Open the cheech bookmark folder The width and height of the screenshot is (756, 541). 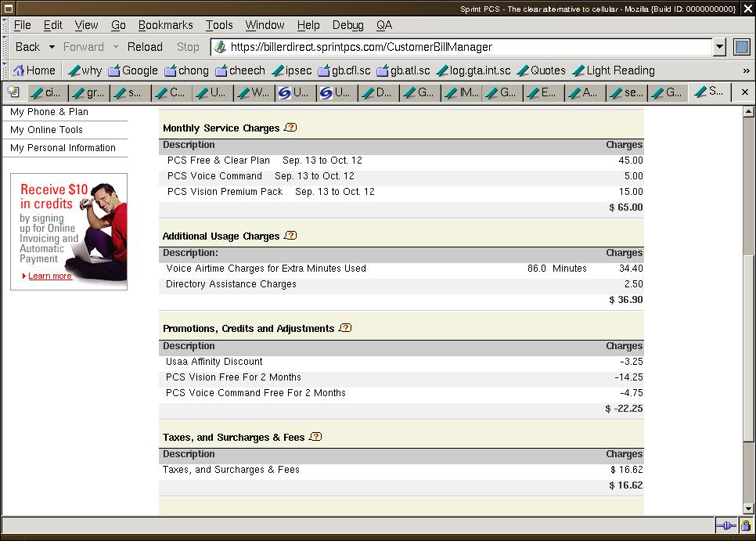pyautogui.click(x=240, y=71)
